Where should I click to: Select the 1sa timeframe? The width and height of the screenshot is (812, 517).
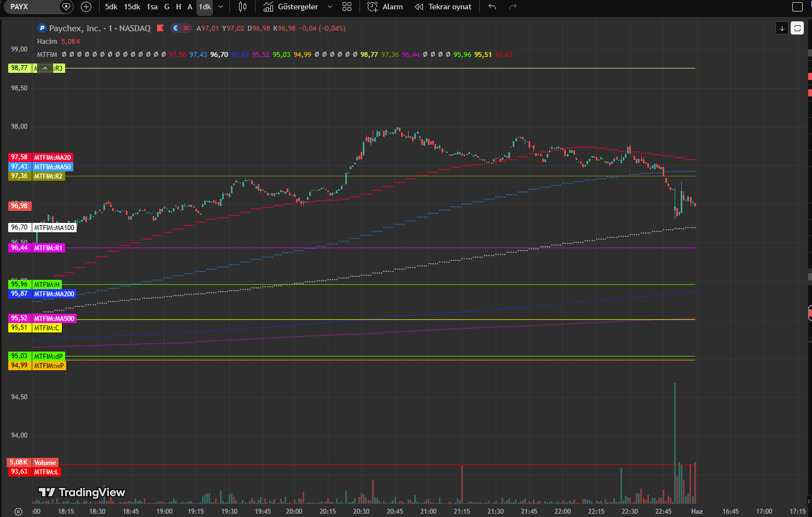(152, 7)
